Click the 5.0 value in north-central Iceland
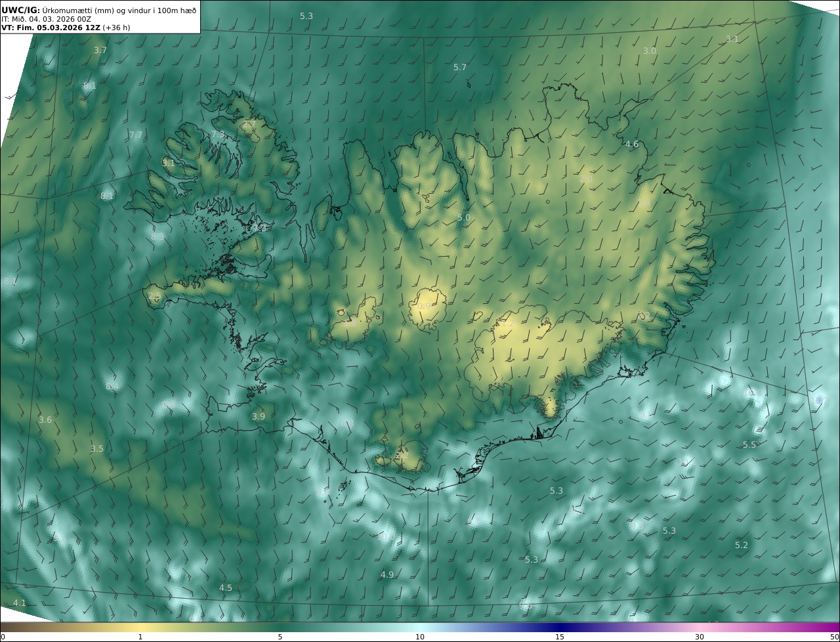Screen dimensions: 840x642 point(464,217)
